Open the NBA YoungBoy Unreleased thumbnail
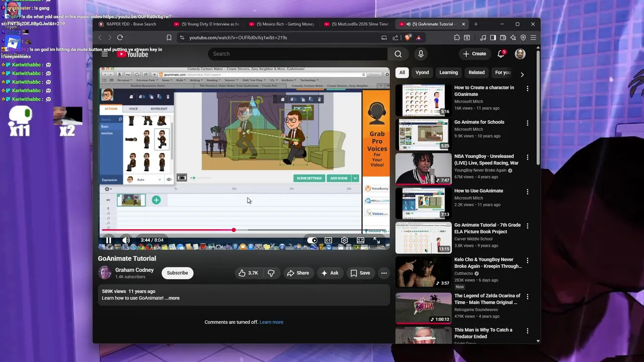The image size is (644, 362). (424, 169)
